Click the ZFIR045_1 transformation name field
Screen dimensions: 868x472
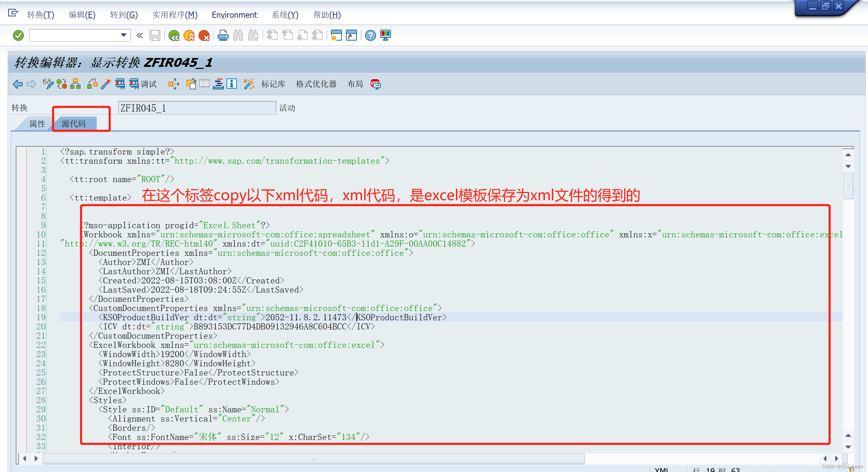point(197,108)
